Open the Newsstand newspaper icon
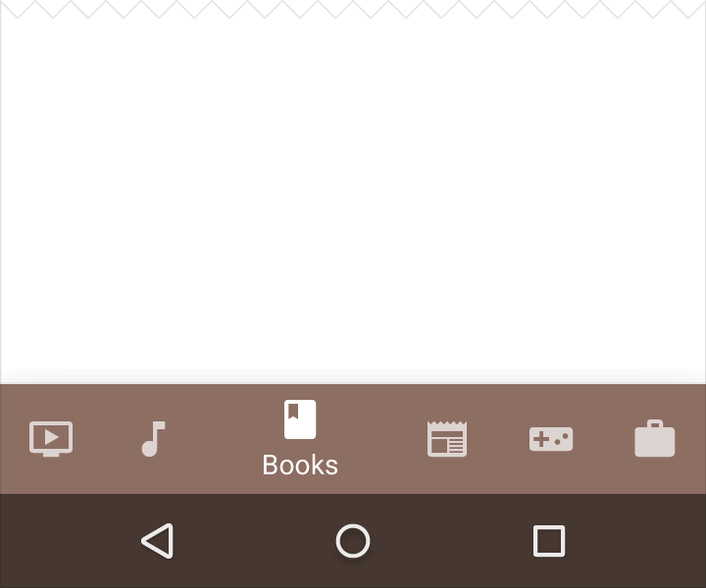The width and height of the screenshot is (706, 588). [447, 439]
